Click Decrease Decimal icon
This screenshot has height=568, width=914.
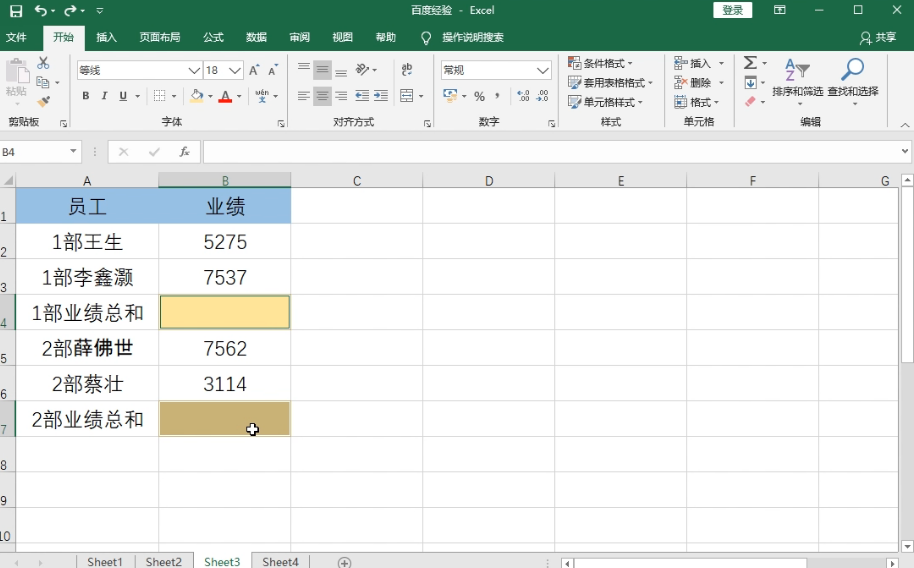542,96
